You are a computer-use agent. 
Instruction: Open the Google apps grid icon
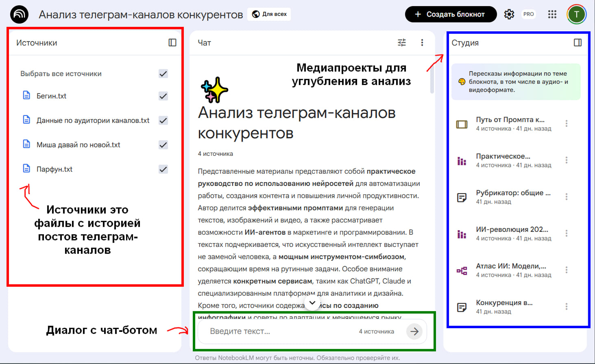(552, 14)
